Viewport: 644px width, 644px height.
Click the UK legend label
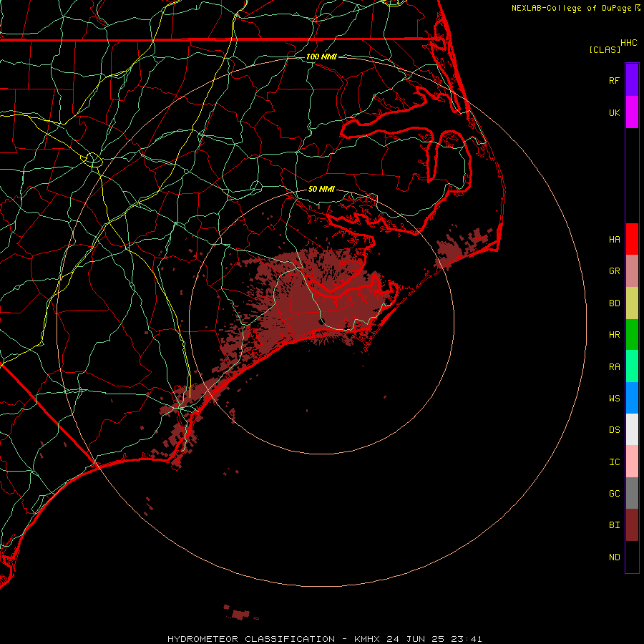click(x=615, y=112)
